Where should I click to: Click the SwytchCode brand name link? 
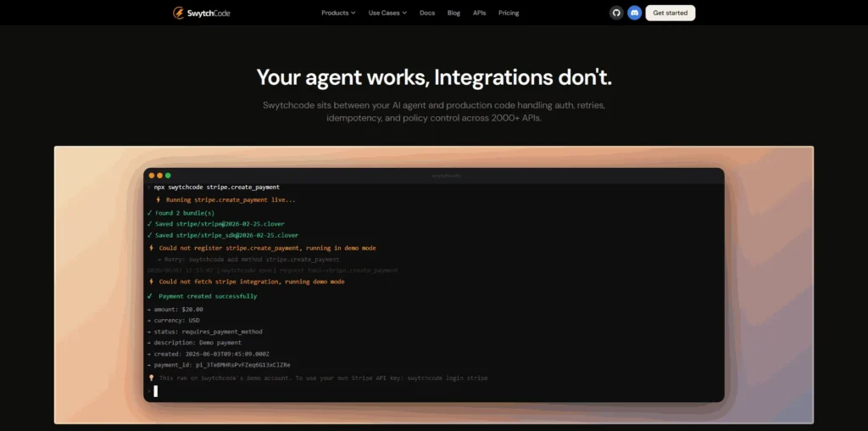209,14
